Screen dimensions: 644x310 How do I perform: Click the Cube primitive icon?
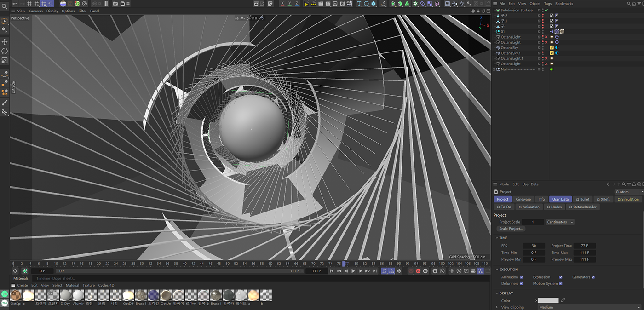point(374,4)
